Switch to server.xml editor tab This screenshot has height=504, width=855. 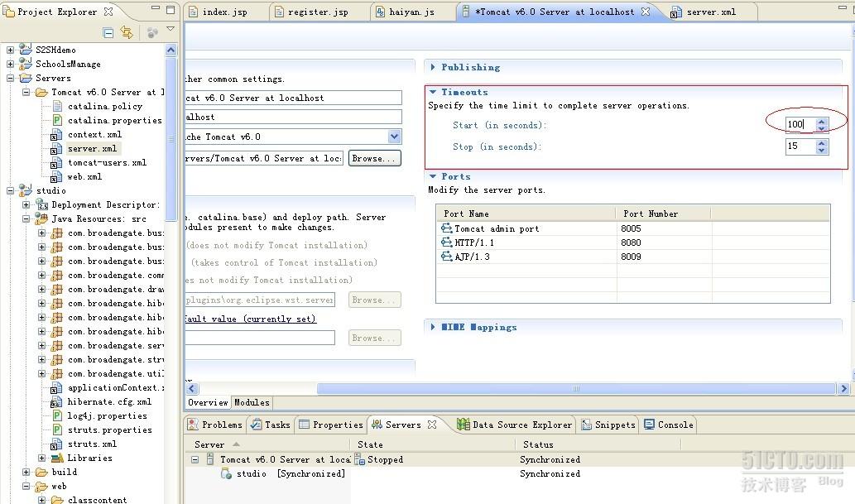point(710,12)
